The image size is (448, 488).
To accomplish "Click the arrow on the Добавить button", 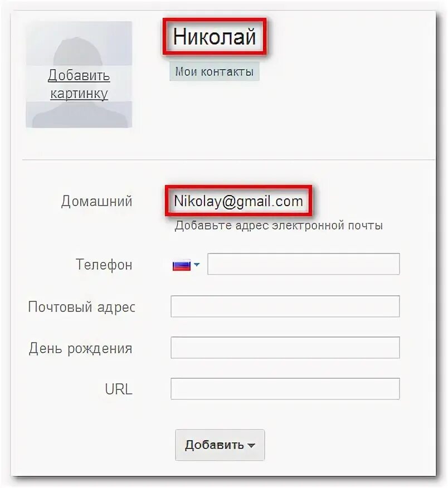I will pos(251,446).
